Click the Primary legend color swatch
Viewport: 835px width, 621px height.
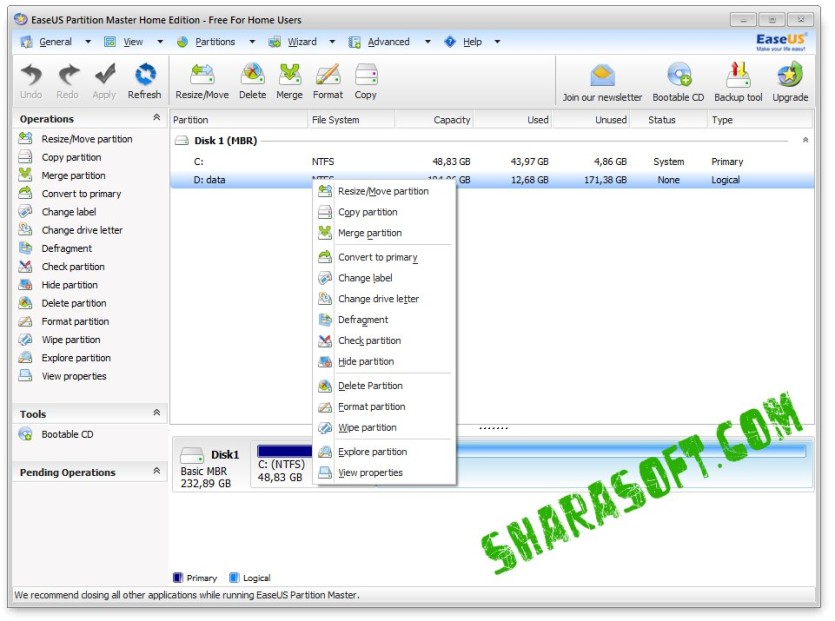click(x=178, y=578)
